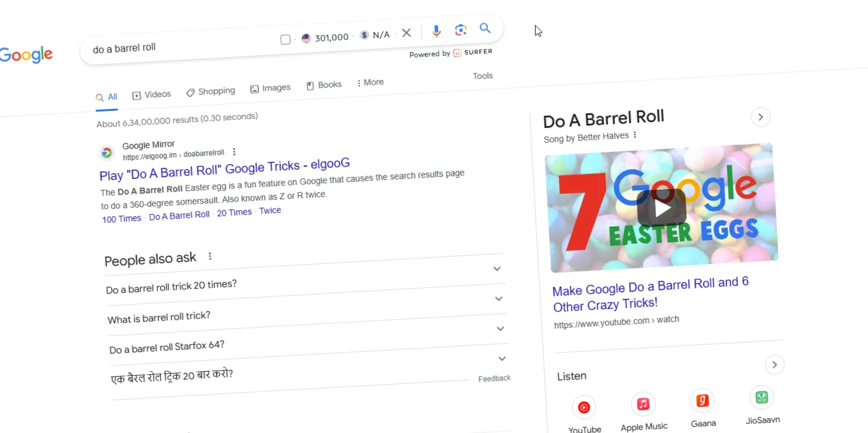
Task: Click the Feedback link
Action: (x=495, y=378)
